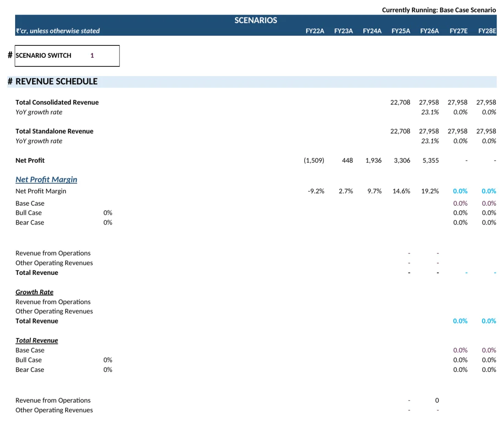Screen dimensions: 504x421
Task: Select the 9.7% net profit margin cell
Action: (374, 191)
